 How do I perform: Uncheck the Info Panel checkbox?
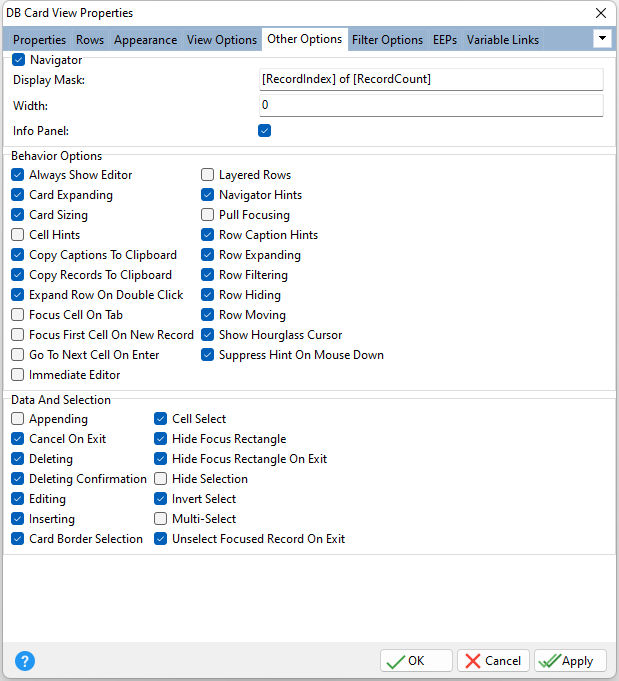point(265,130)
